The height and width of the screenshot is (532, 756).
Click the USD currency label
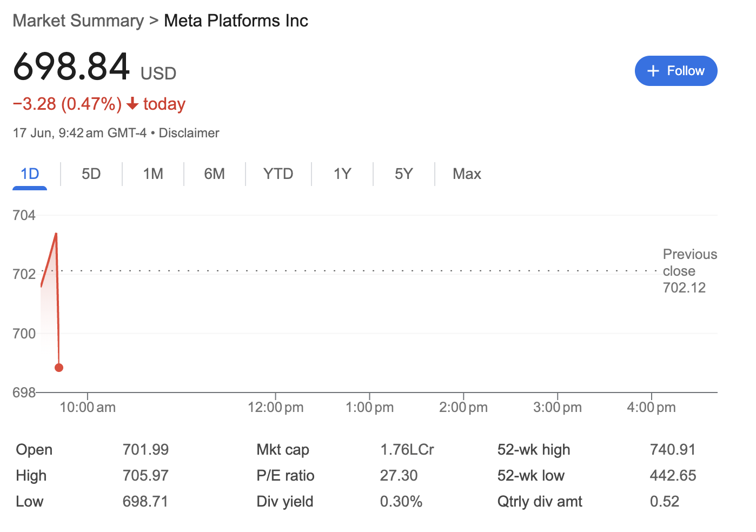158,73
